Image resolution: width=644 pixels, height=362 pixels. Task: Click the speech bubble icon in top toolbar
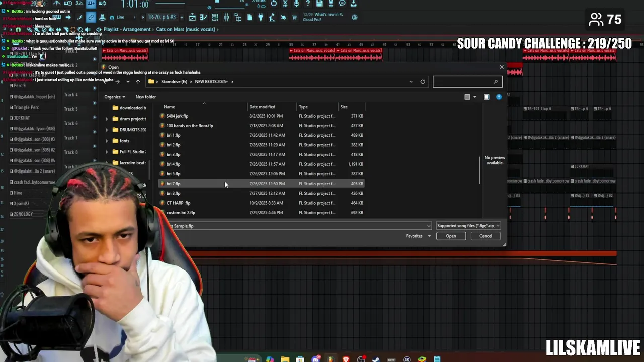point(342,4)
